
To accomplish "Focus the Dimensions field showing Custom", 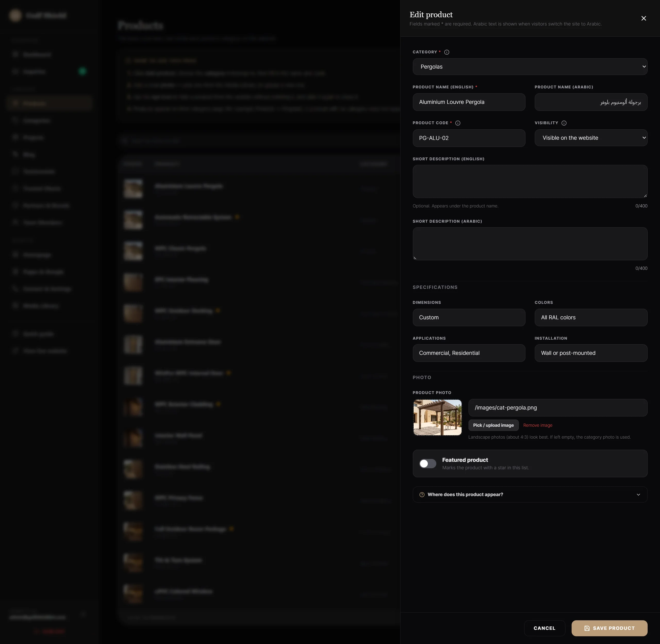I will (469, 317).
